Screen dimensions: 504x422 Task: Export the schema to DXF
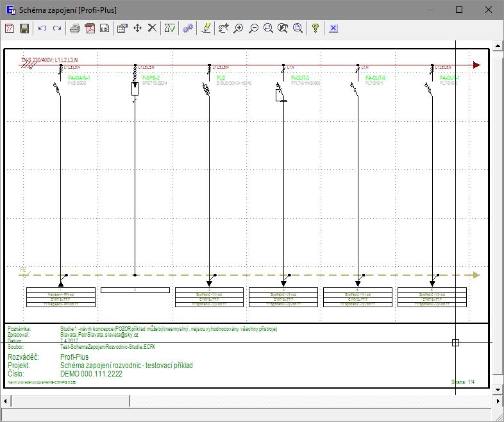point(105,28)
